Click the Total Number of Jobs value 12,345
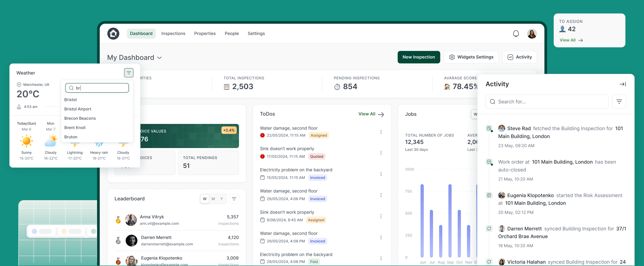The image size is (644, 266). click(414, 142)
